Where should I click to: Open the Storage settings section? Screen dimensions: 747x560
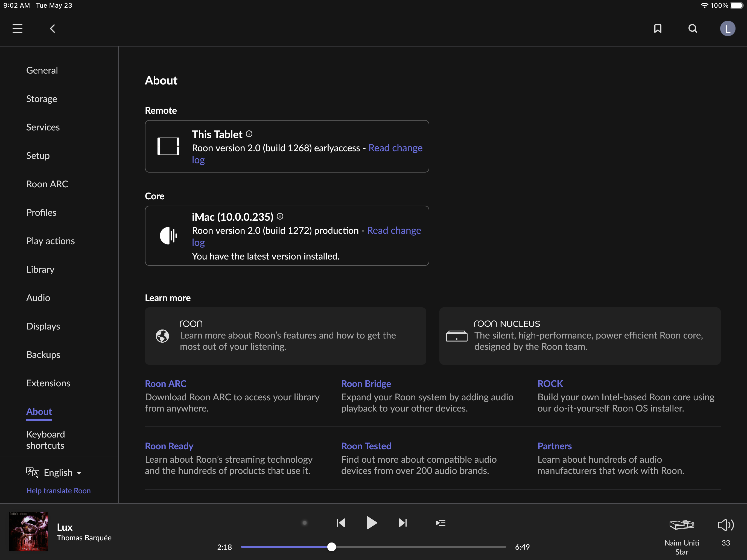tap(42, 99)
